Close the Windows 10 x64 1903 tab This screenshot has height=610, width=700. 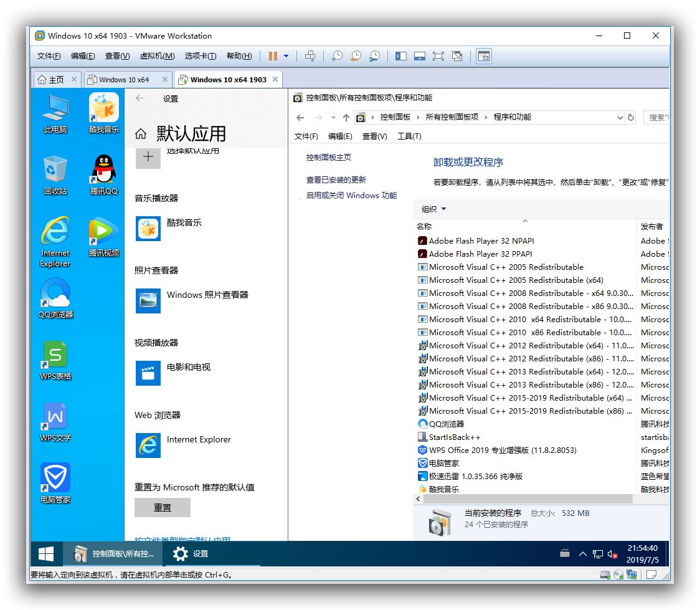(x=275, y=79)
